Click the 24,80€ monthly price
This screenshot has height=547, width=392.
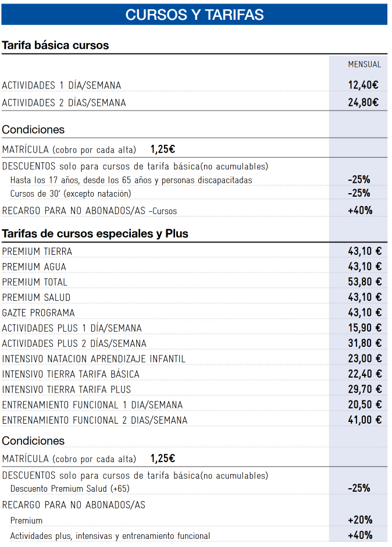(363, 102)
